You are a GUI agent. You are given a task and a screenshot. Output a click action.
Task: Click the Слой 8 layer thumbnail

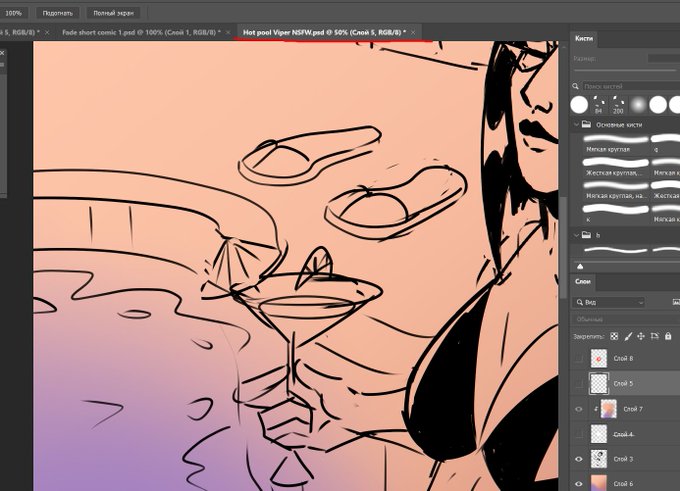coord(599,359)
